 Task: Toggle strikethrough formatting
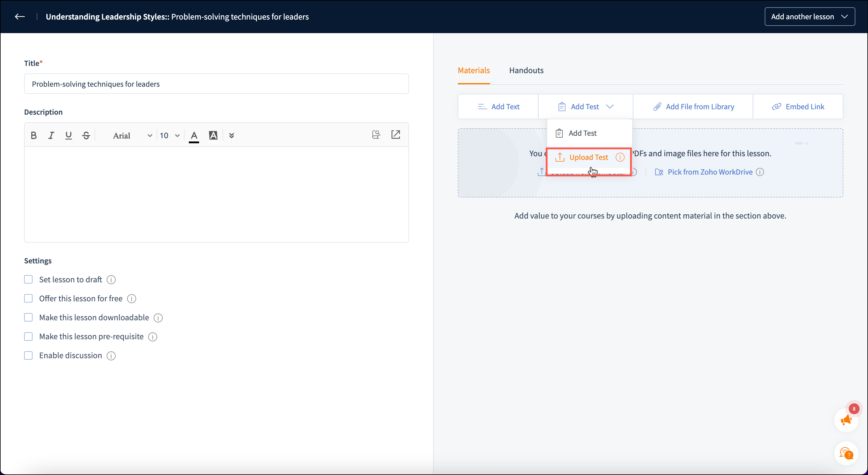(x=86, y=135)
